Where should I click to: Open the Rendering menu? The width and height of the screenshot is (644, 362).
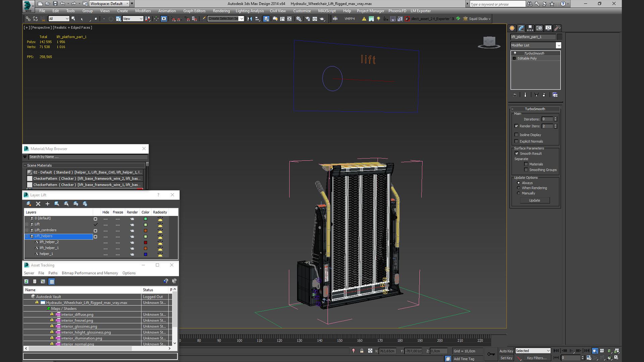(221, 11)
